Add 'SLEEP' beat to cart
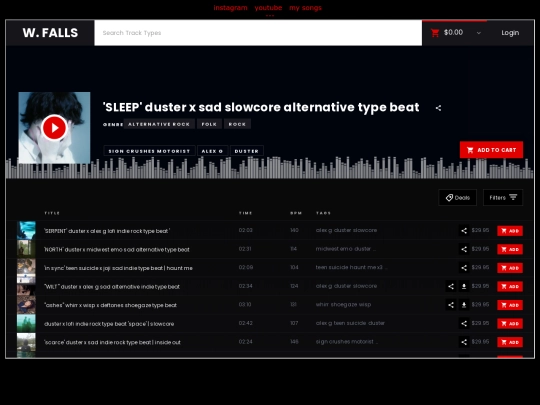 [x=491, y=150]
